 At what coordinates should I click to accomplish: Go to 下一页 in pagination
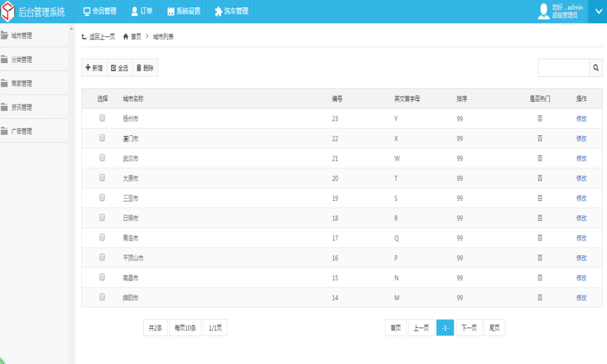tap(469, 328)
